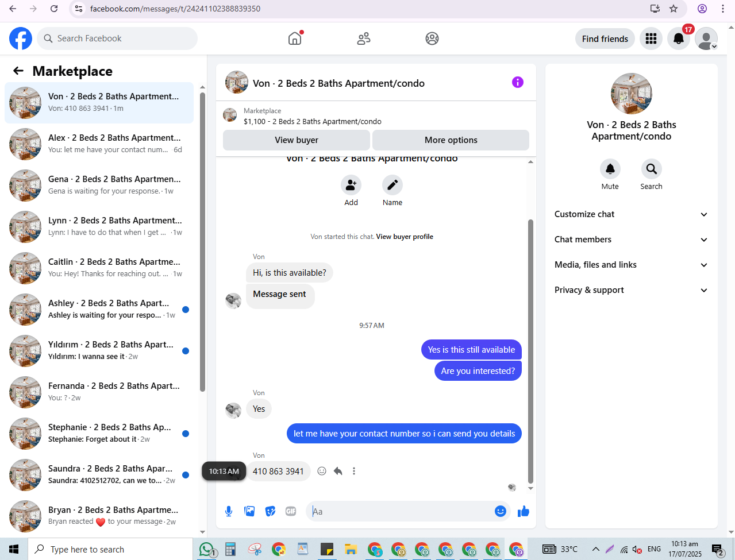This screenshot has width=735, height=560.
Task: Go to Home feed icon
Action: click(295, 38)
